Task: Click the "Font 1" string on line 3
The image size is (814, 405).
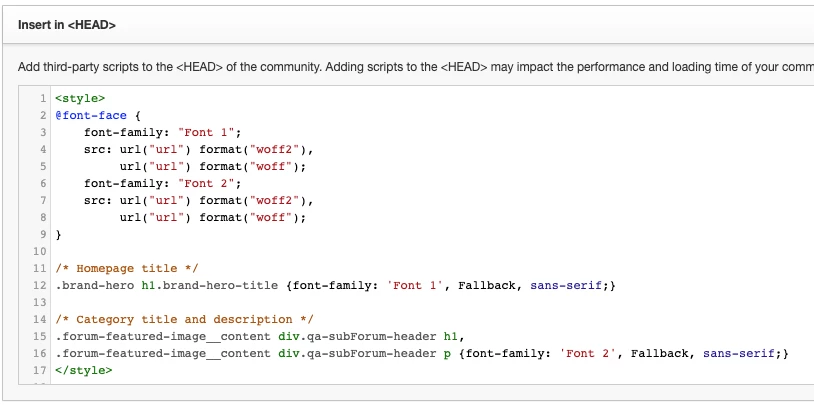Action: click(206, 132)
